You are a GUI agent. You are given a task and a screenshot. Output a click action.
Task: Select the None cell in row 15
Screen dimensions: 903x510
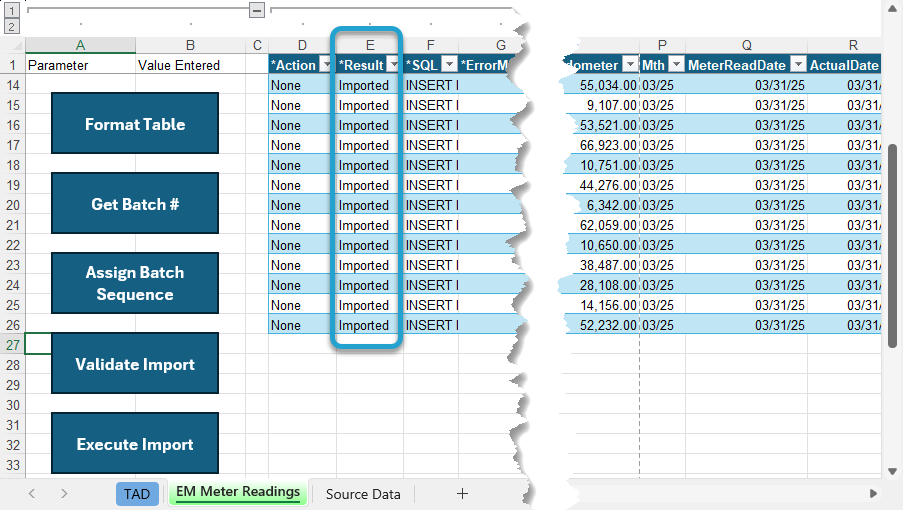click(302, 105)
